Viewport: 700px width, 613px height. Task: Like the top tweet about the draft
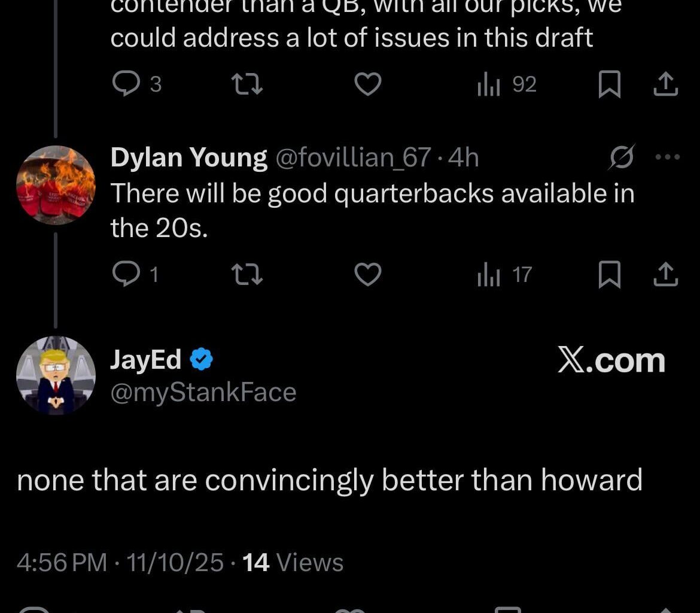(x=368, y=85)
